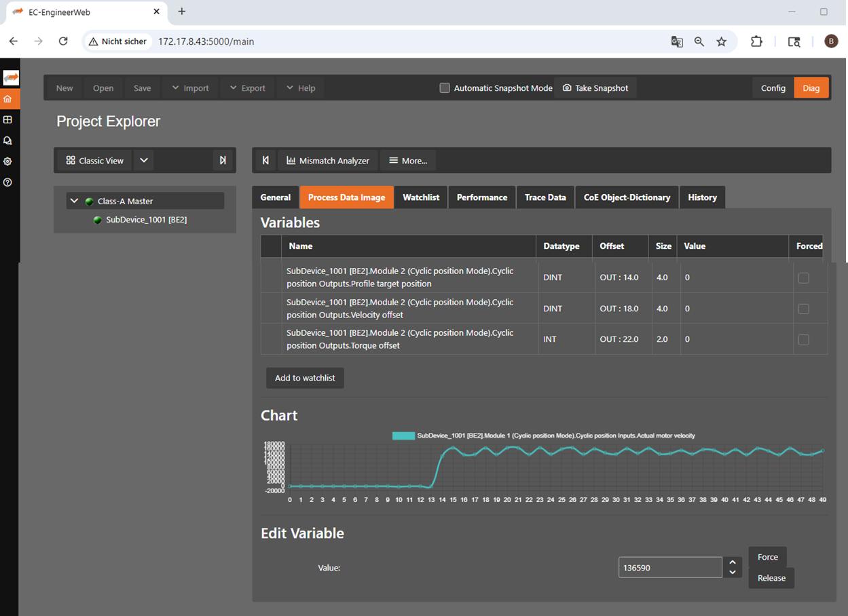Open the CoE Object-Dictionary tab
The width and height of the screenshot is (848, 616).
click(627, 197)
